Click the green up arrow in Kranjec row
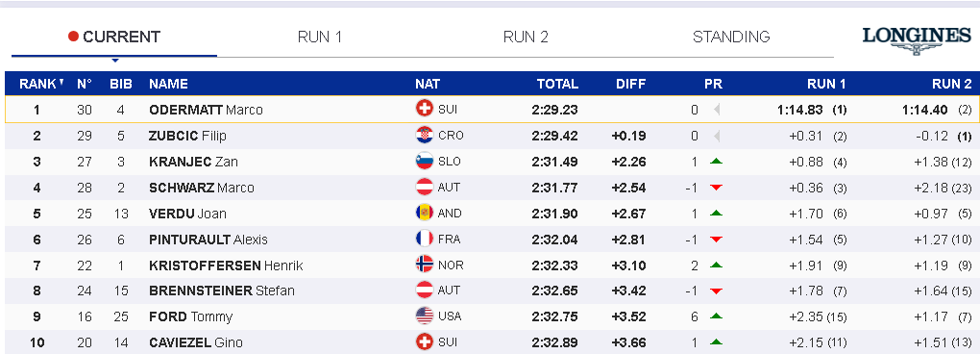The height and width of the screenshot is (354, 980). [x=716, y=162]
